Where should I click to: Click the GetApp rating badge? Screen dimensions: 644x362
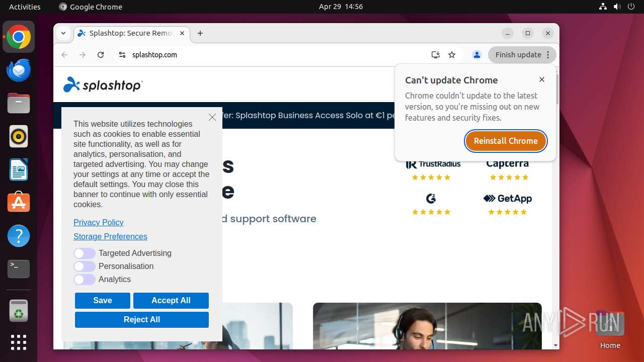click(x=508, y=204)
